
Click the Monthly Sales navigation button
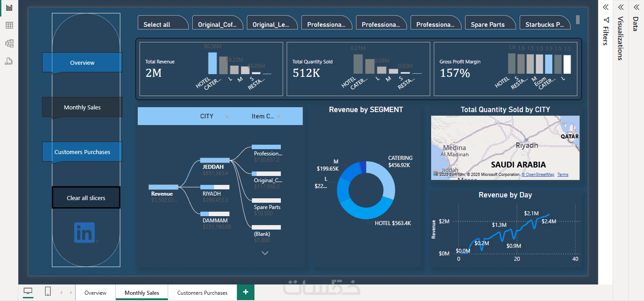point(82,107)
